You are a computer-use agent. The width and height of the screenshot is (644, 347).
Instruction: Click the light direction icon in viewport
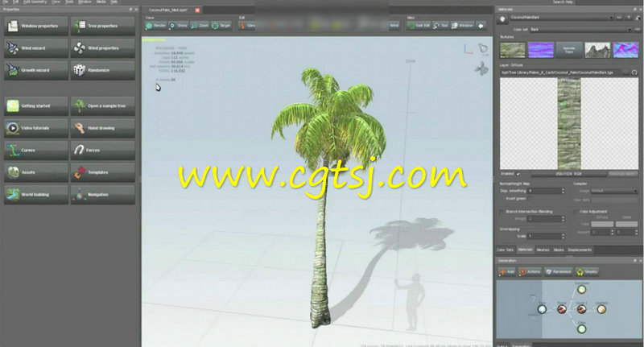coord(483,48)
